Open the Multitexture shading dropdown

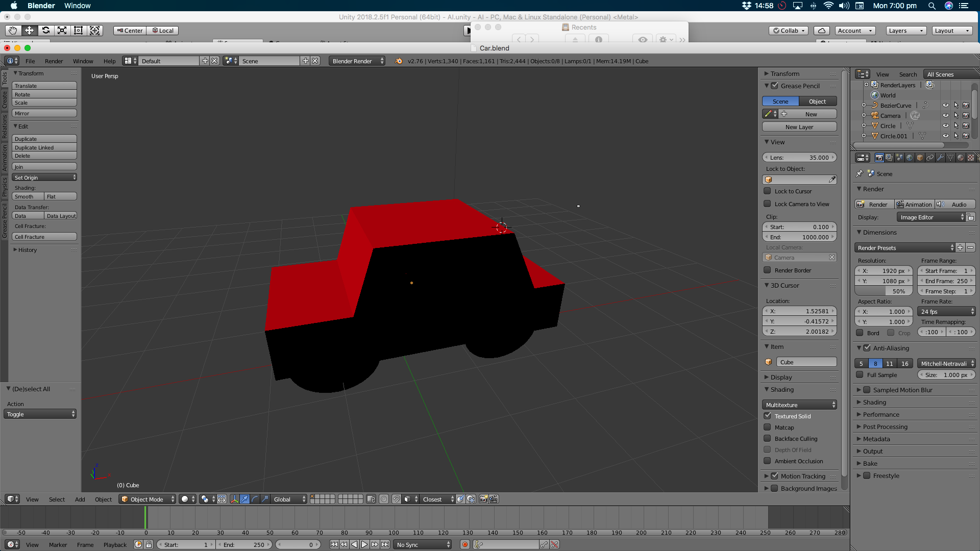799,405
